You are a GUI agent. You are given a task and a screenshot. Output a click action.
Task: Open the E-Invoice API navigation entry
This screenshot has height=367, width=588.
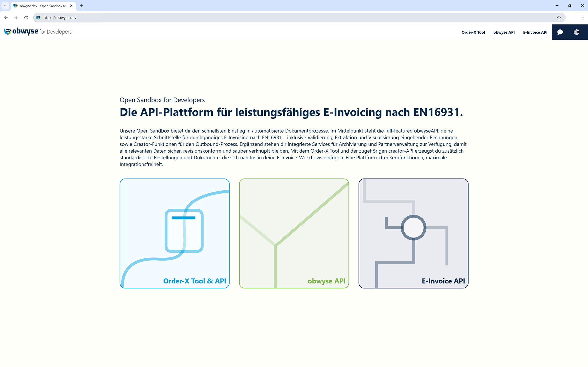pos(535,32)
